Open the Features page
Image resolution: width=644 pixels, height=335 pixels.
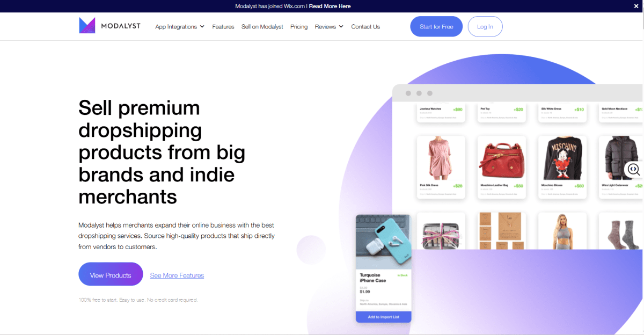tap(223, 27)
